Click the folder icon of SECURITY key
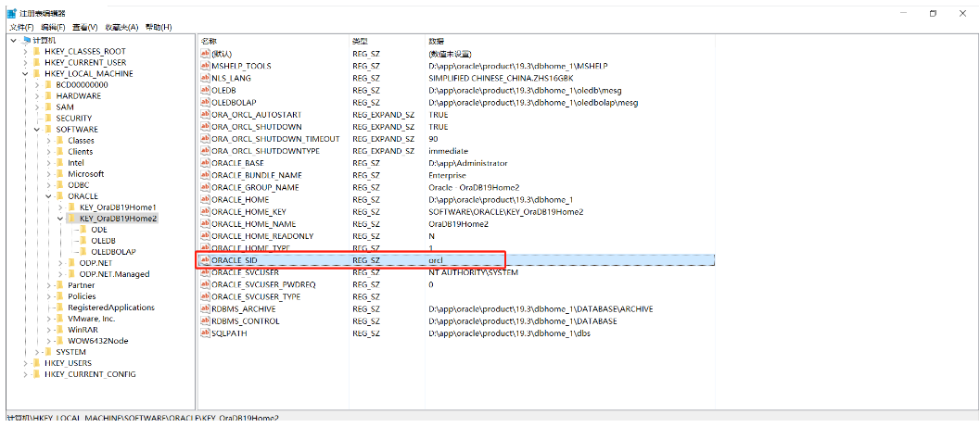This screenshot has height=427, width=980. point(49,118)
